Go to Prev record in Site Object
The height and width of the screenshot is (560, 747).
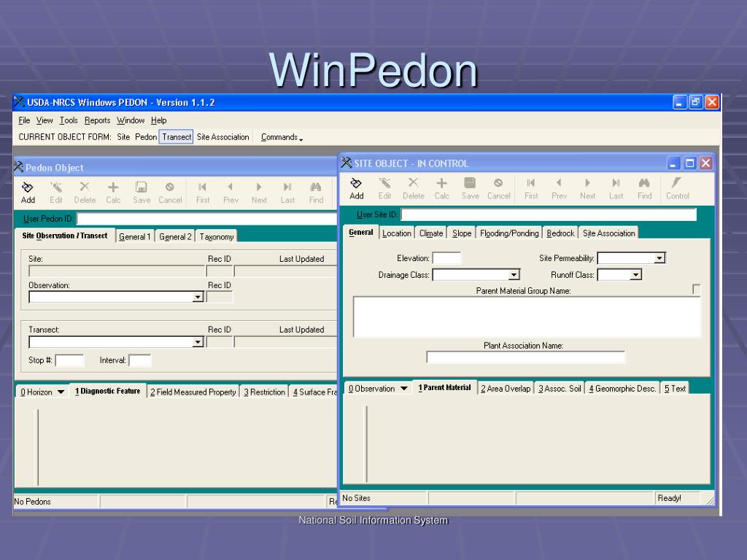pos(559,183)
